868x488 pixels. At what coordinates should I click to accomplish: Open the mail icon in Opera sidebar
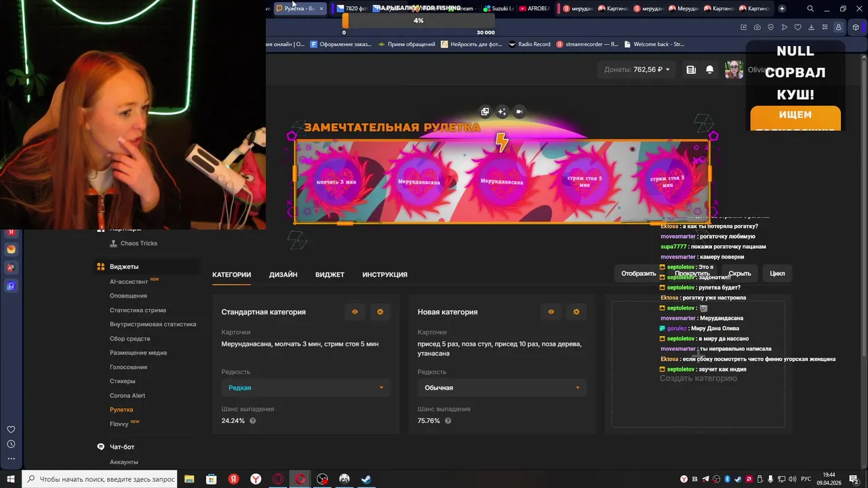click(x=11, y=249)
